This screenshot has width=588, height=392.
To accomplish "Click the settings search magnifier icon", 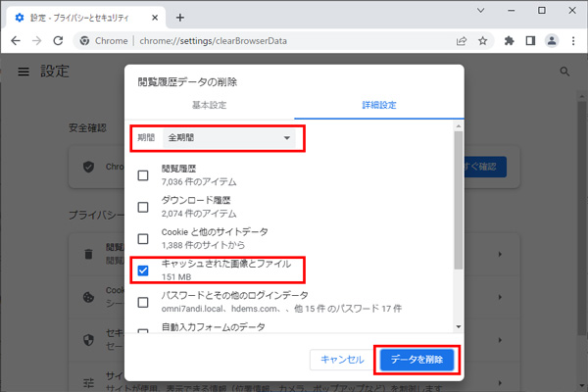I will [x=564, y=72].
